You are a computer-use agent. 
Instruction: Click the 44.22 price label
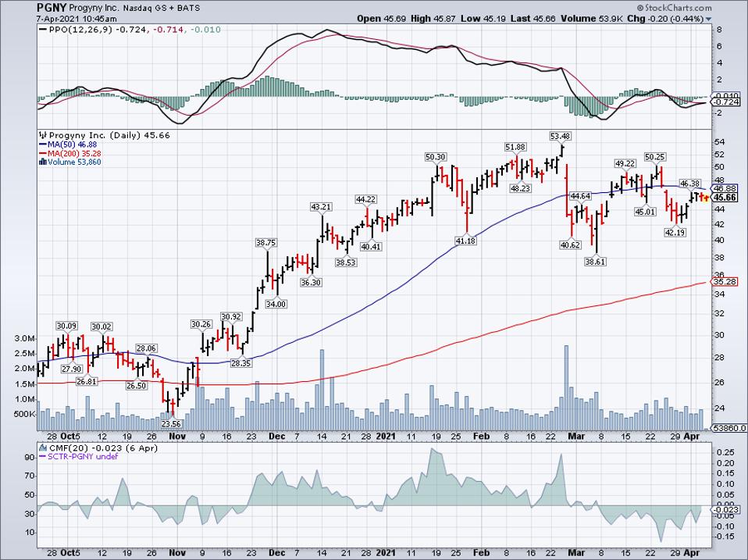coord(365,199)
